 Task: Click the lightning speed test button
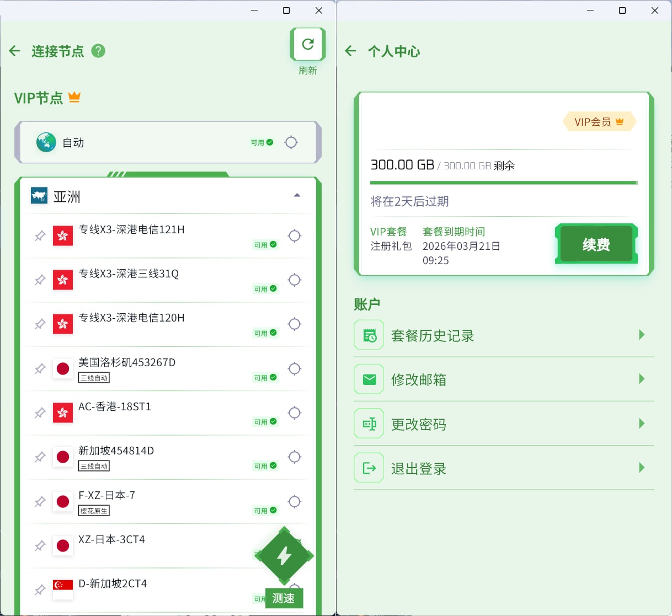click(284, 556)
